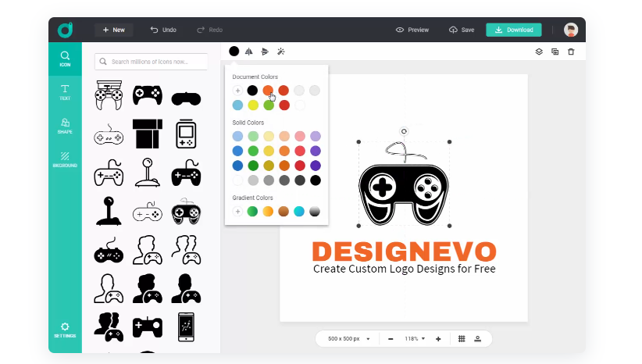The image size is (642, 364).
Task: Click the search icons input field
Action: (151, 62)
